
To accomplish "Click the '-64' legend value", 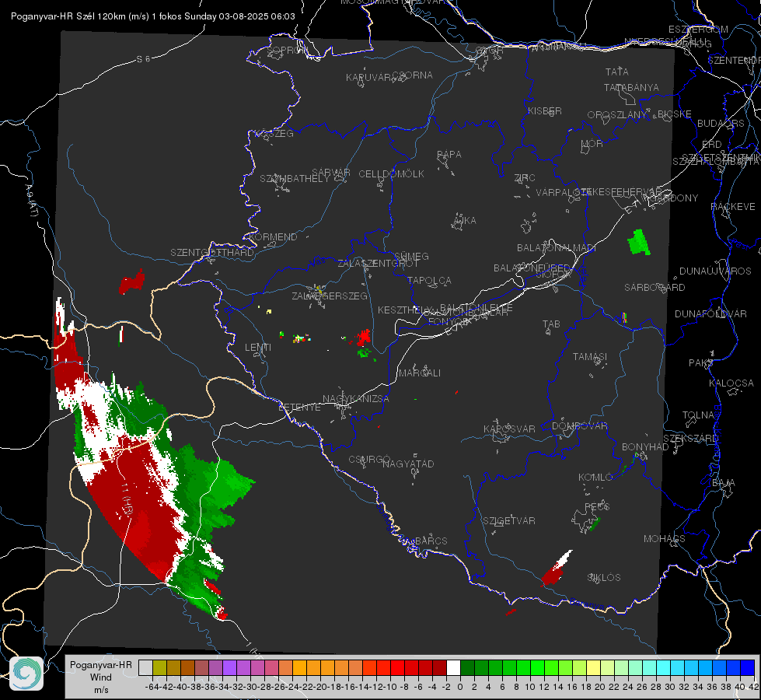I will click(x=152, y=687).
